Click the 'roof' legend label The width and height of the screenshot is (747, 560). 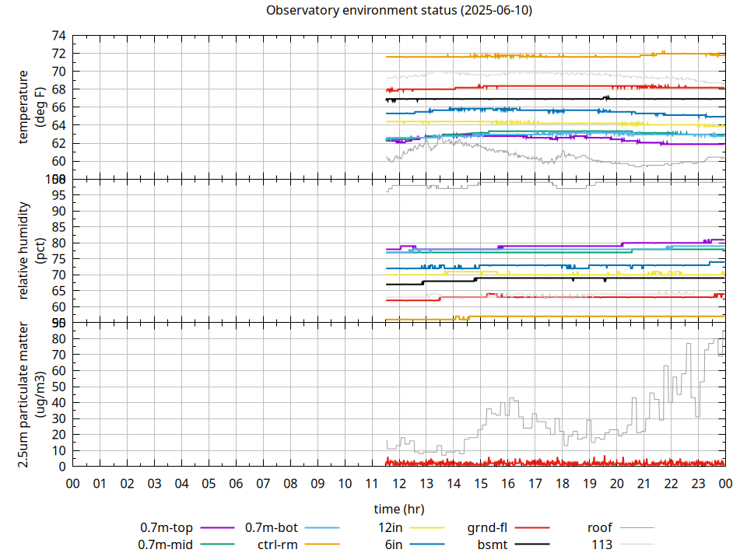pyautogui.click(x=599, y=527)
